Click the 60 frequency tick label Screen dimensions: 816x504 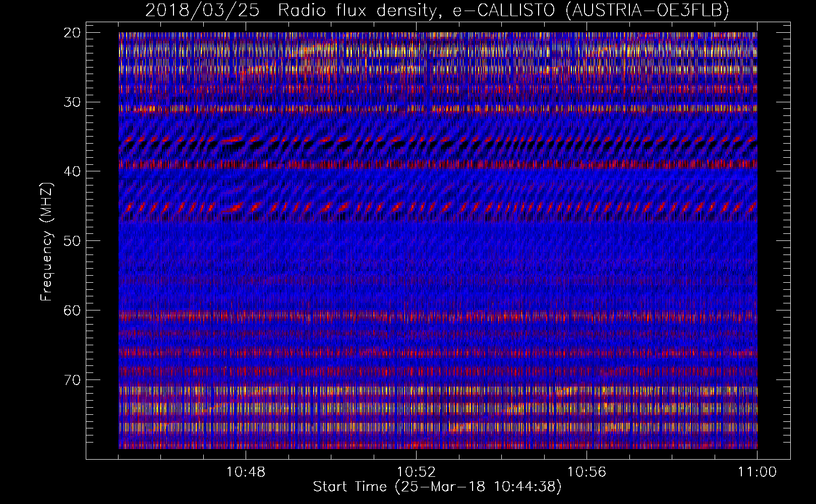point(72,310)
